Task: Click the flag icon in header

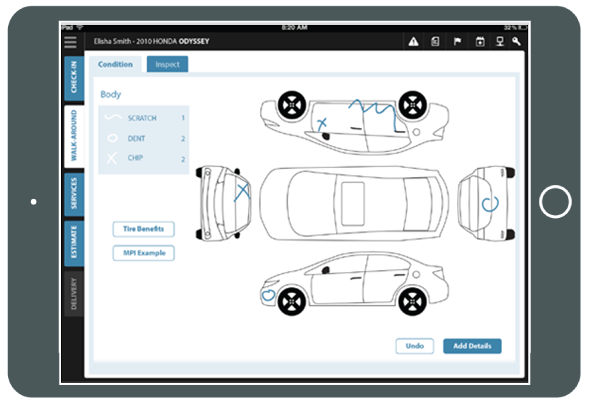Action: [x=457, y=41]
